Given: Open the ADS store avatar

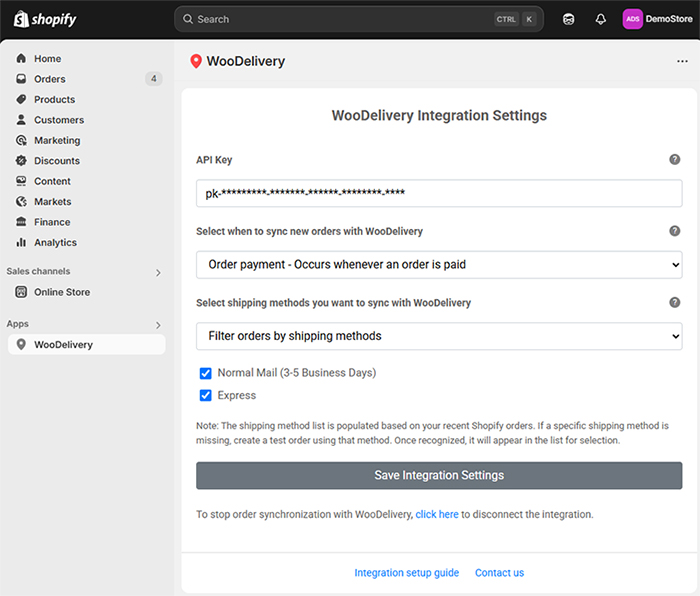Looking at the screenshot, I should click(x=633, y=19).
